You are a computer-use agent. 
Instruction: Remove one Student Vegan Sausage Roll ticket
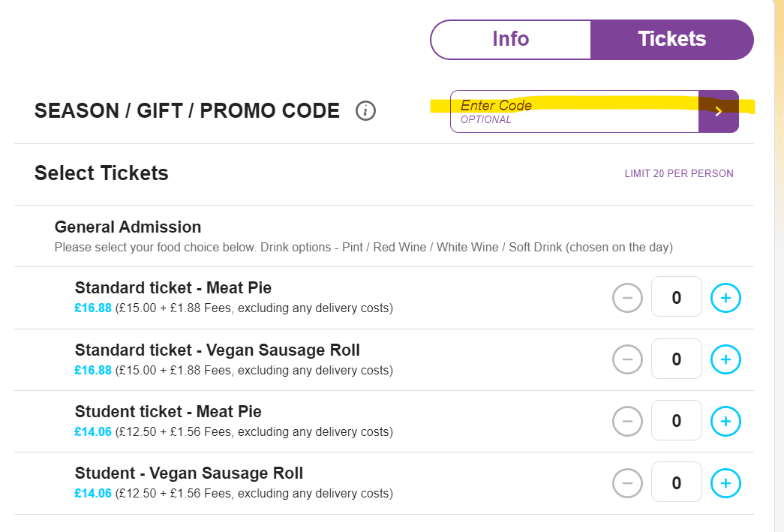(627, 483)
